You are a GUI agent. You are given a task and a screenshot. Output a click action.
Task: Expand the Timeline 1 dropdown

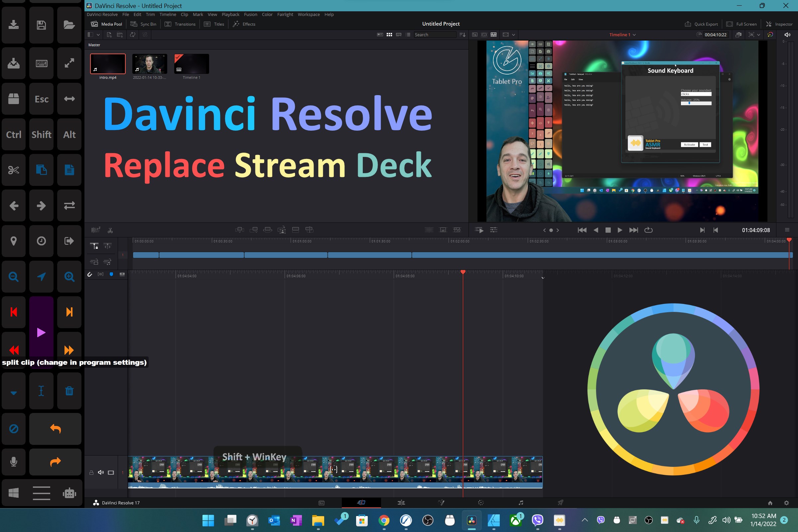(634, 35)
